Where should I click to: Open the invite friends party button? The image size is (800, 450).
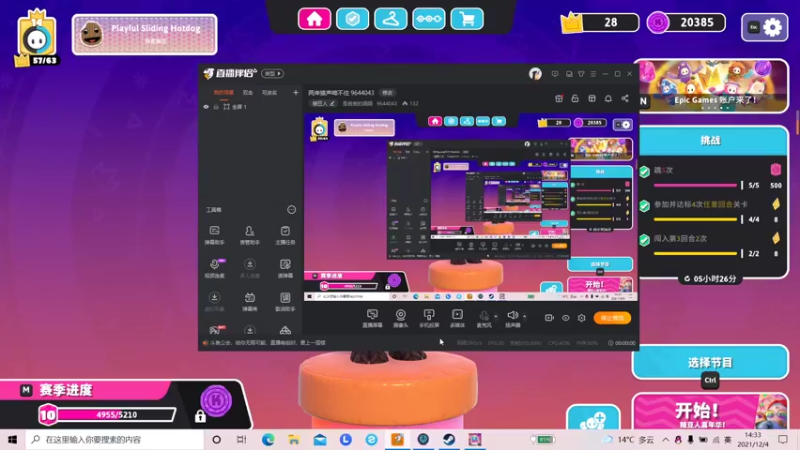coord(593,418)
